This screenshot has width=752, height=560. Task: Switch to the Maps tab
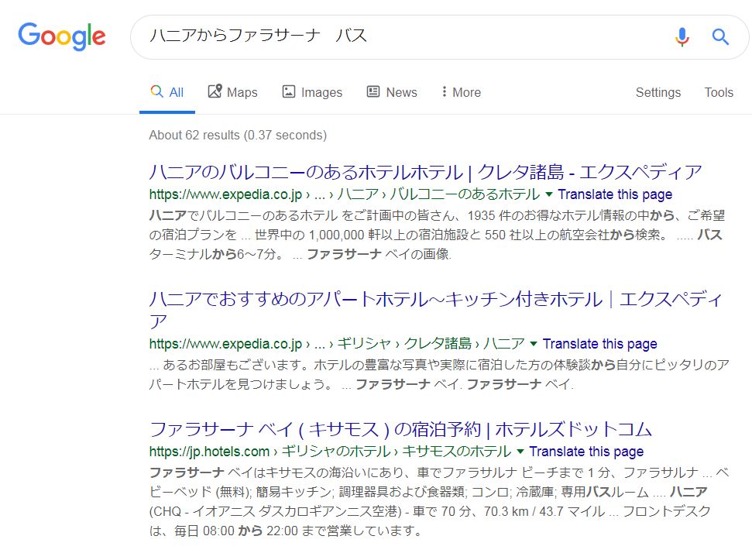pyautogui.click(x=232, y=92)
